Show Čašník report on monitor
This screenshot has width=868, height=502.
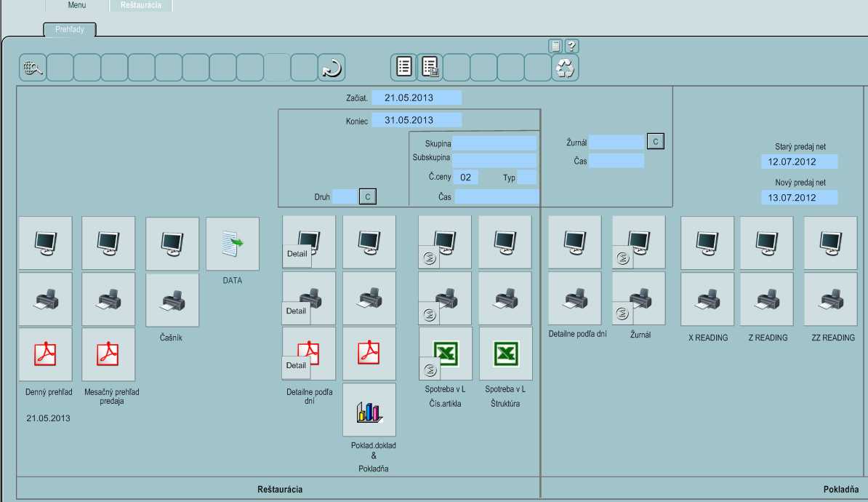(172, 244)
